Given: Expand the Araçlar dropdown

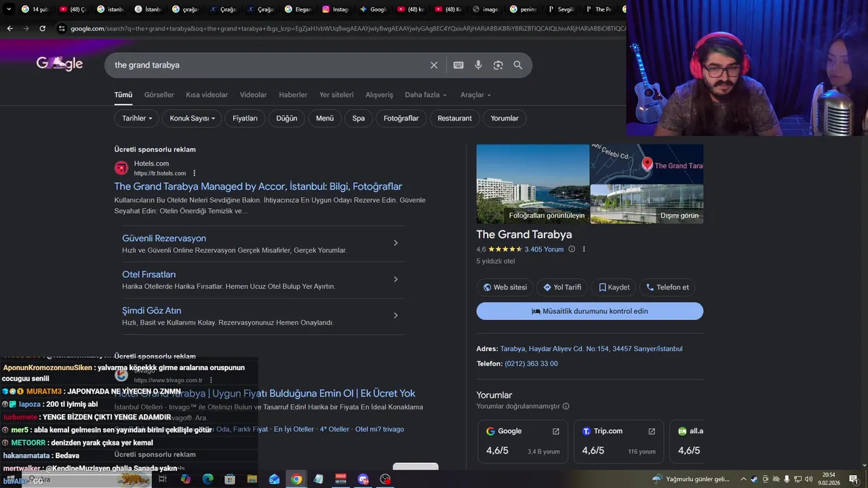Looking at the screenshot, I should [475, 95].
